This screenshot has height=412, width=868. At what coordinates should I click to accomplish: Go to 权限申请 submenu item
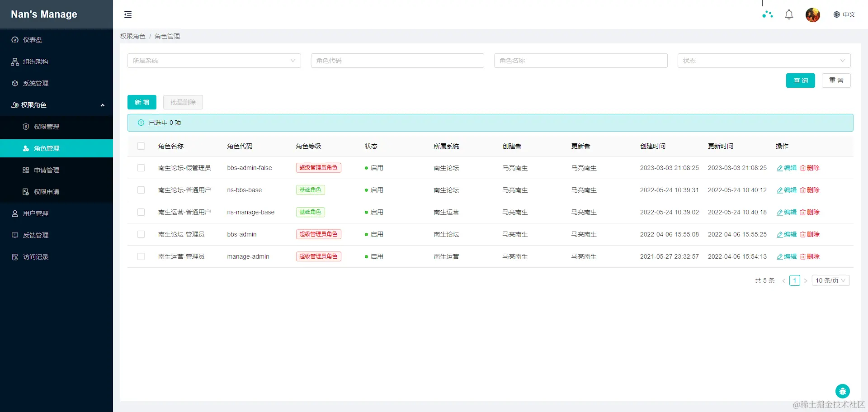[57, 192]
